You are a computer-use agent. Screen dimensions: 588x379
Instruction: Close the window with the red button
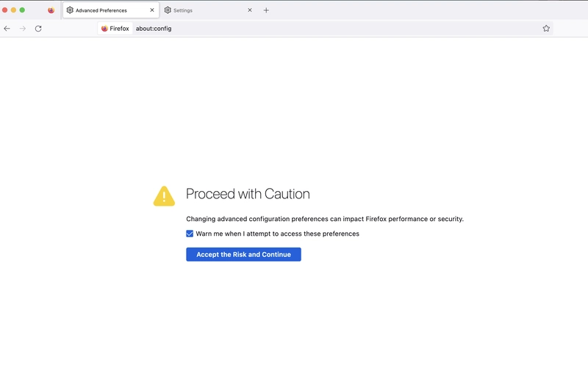click(5, 10)
